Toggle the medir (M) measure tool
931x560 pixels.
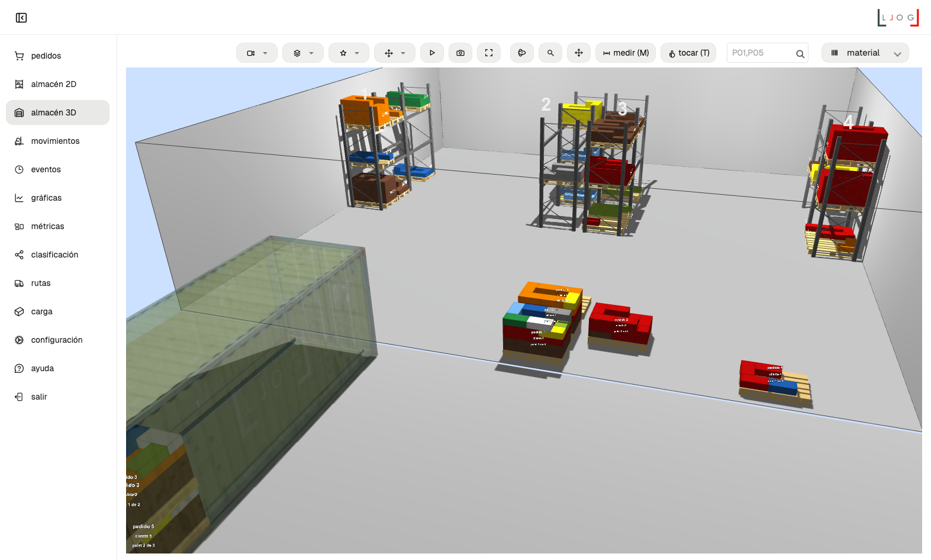pos(626,53)
